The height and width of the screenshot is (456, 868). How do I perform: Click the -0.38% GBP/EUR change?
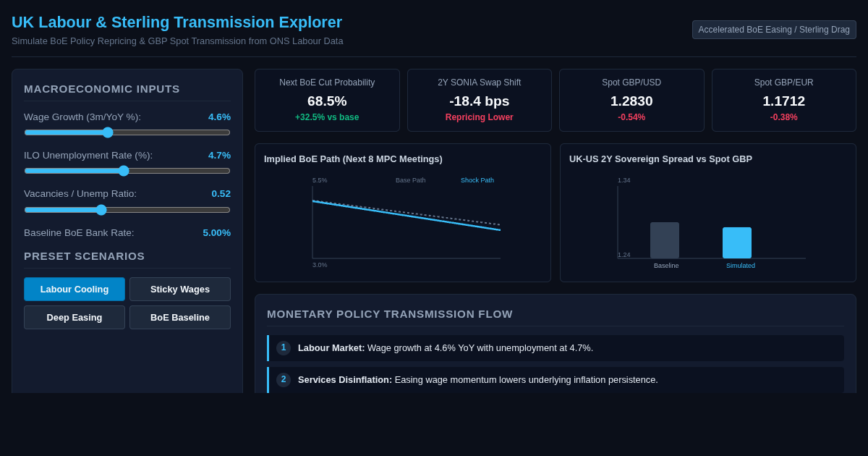pos(784,117)
